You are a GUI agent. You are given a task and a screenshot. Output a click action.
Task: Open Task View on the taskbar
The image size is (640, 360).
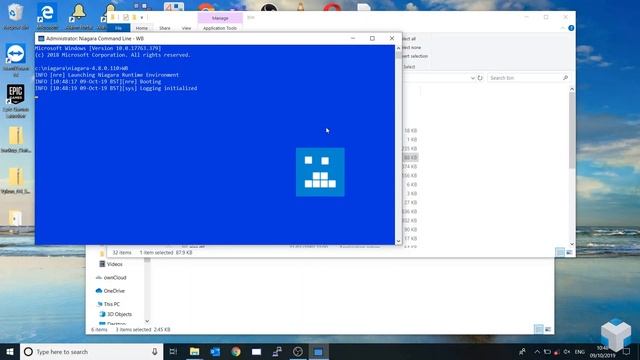tap(173, 351)
